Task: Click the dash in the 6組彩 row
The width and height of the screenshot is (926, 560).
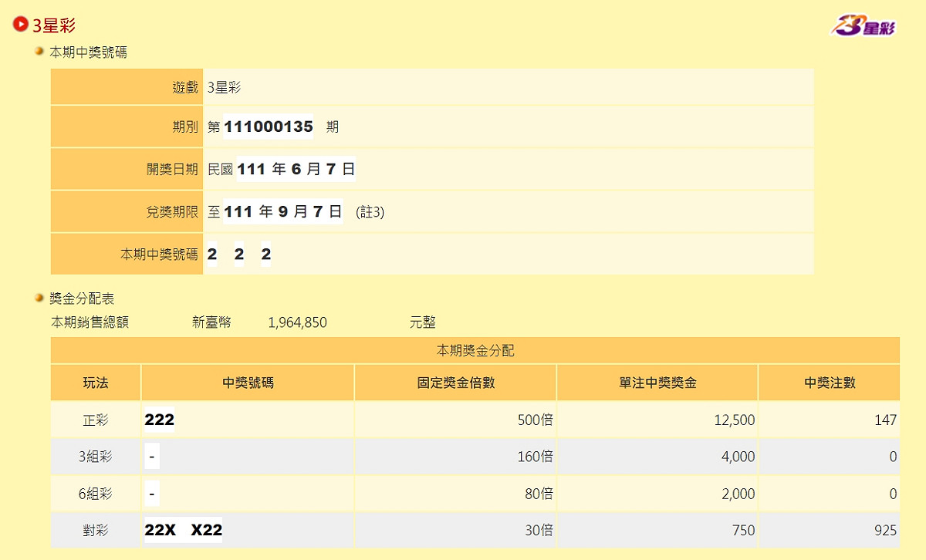Action: pyautogui.click(x=152, y=494)
